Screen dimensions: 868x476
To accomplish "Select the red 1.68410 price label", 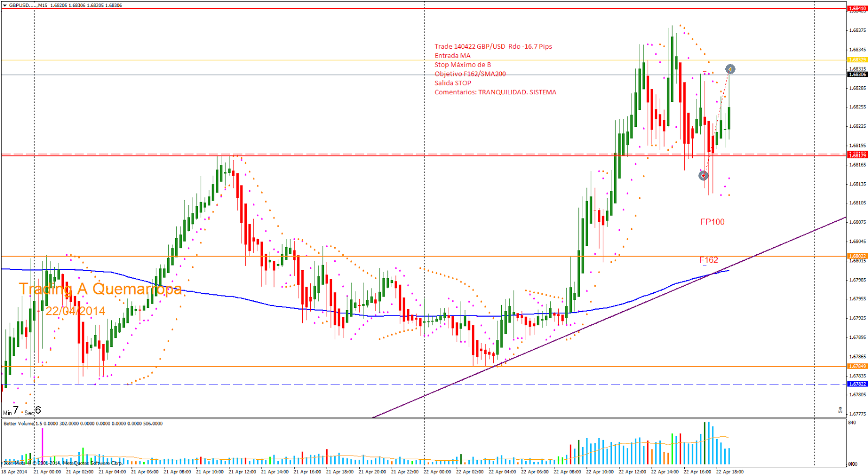I will click(857, 9).
